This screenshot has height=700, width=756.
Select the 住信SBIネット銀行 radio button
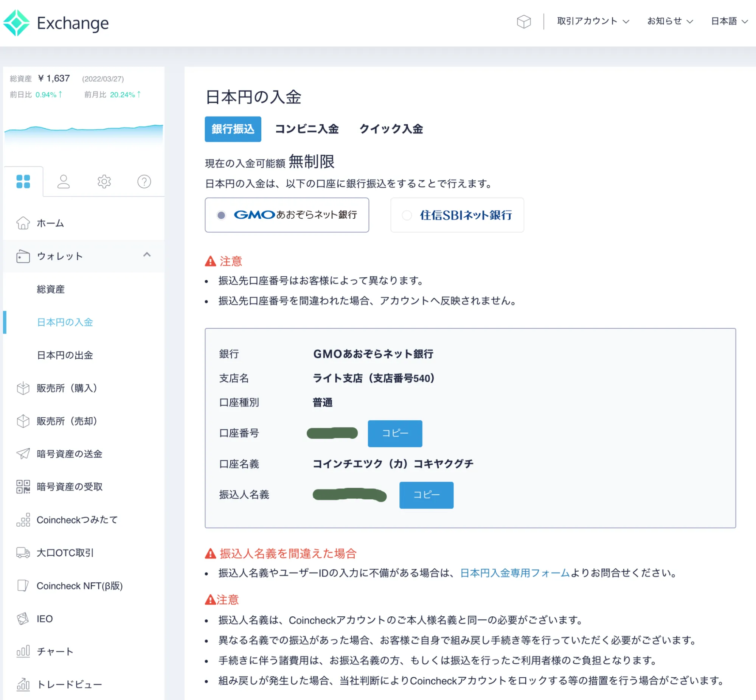click(407, 215)
